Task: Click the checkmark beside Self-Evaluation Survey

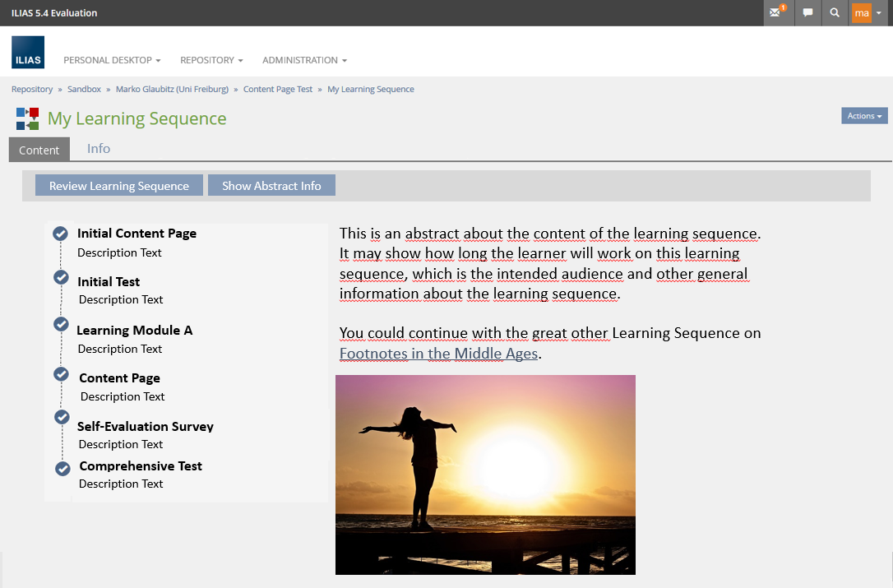Action: pos(62,417)
